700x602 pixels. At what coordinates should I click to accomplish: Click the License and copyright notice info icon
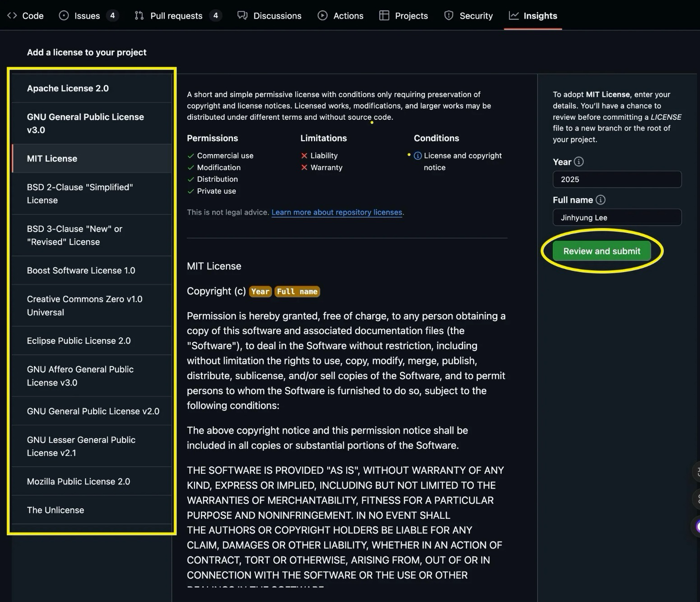click(418, 156)
